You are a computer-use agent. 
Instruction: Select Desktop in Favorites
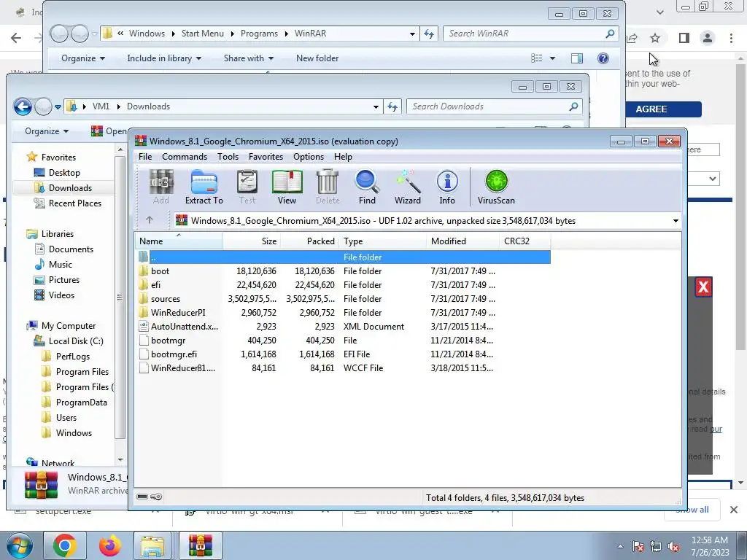tap(57, 172)
